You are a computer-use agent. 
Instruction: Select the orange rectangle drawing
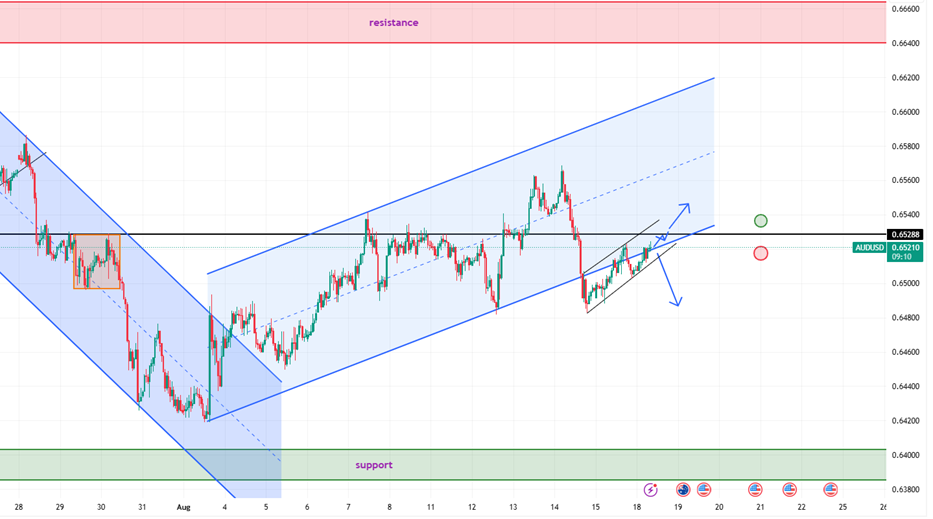[x=97, y=262]
